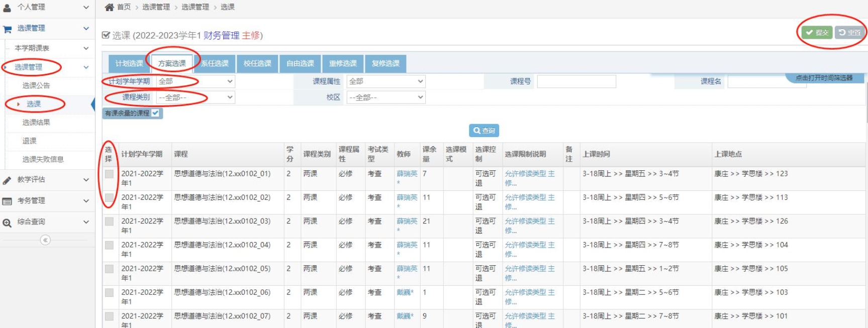Screen dimensions: 868x328
Task: Switch to the 自由选课 tab
Action: (x=300, y=64)
